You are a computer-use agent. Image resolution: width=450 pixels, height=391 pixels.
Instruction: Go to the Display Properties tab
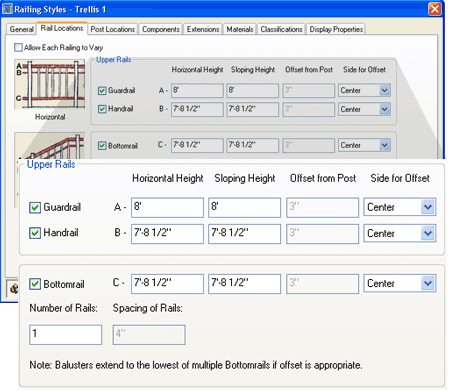(336, 29)
